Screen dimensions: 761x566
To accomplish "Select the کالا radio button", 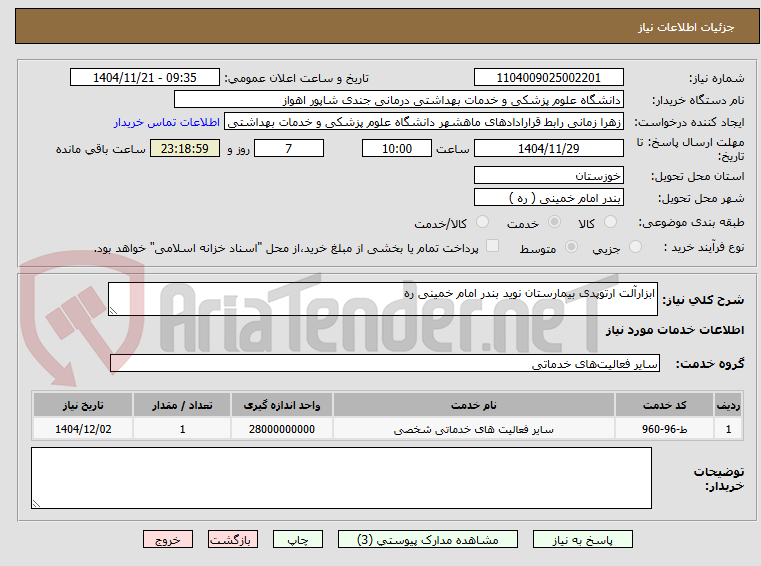I will [x=610, y=222].
